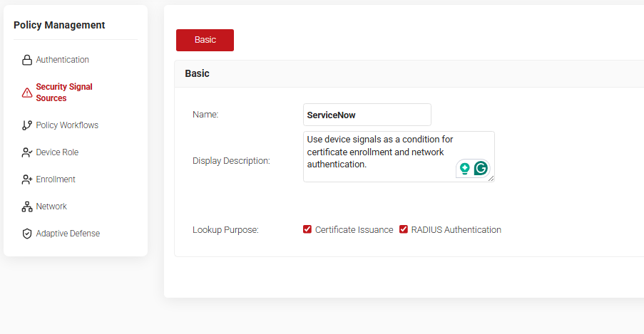Image resolution: width=644 pixels, height=334 pixels.
Task: Click the Policy Workflows branch icon
Action: click(27, 125)
